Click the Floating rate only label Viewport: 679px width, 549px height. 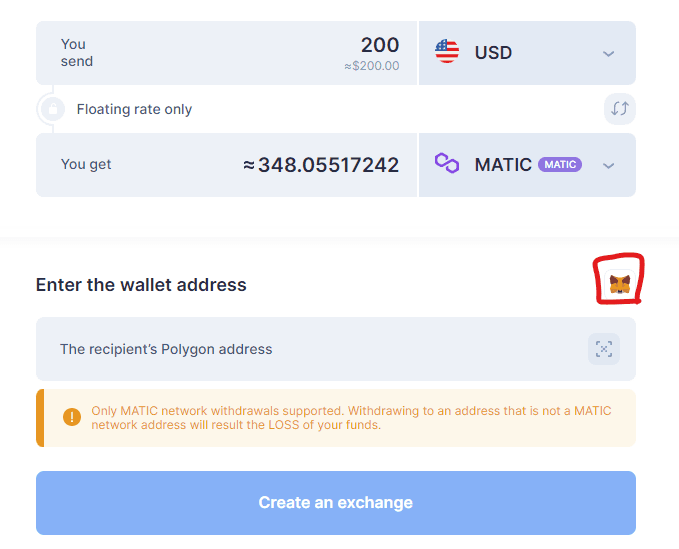[x=134, y=109]
